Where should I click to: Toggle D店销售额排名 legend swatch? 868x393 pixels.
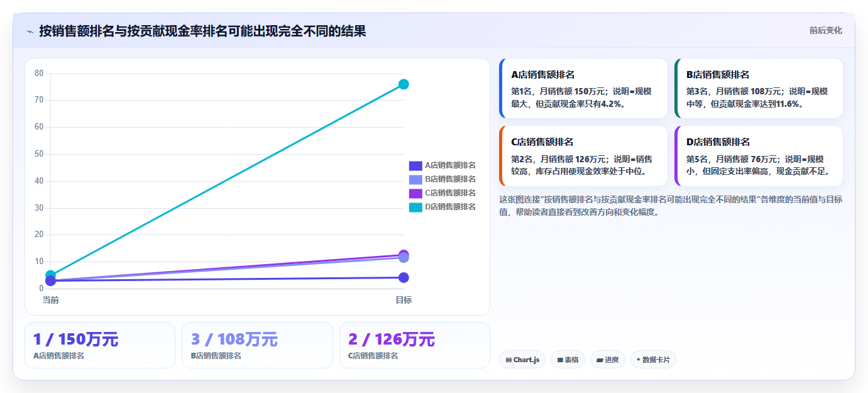coord(415,207)
